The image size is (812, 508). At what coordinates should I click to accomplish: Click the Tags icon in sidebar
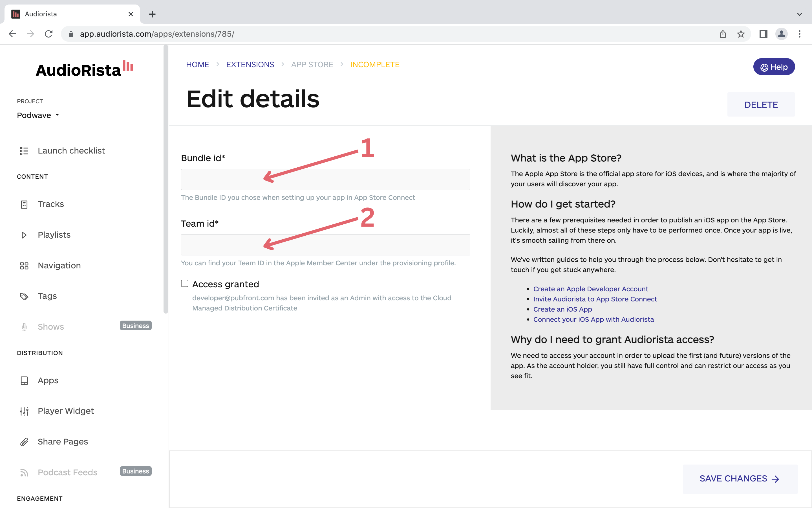click(24, 296)
